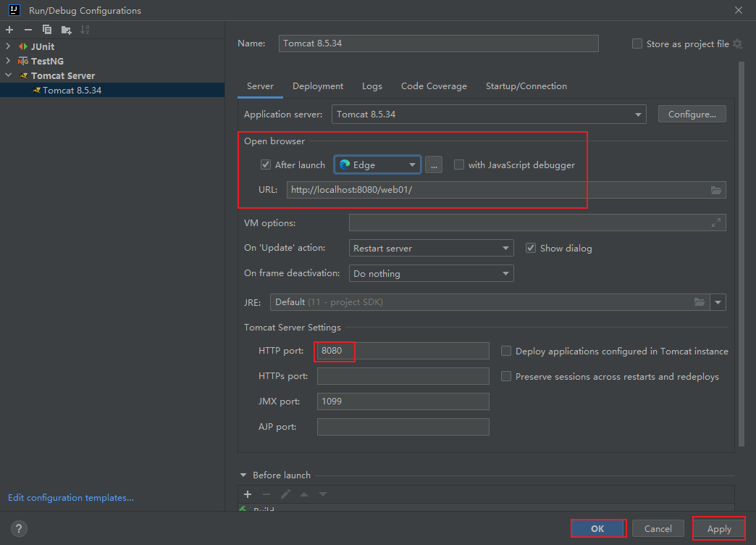Enable Deploy applications configured in Tomcat instance
Viewport: 756px width, 545px height.
pyautogui.click(x=506, y=351)
